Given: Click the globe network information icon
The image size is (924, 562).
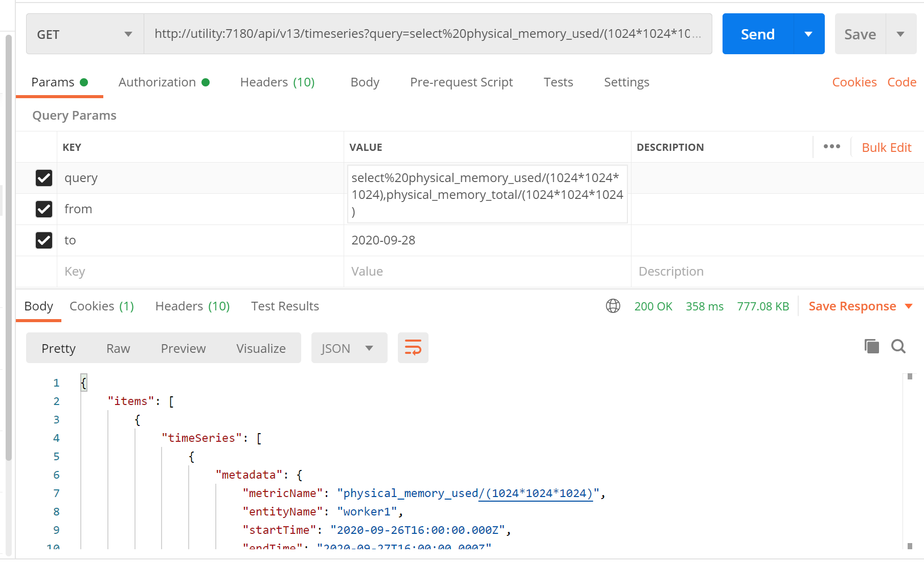Looking at the screenshot, I should pos(613,306).
